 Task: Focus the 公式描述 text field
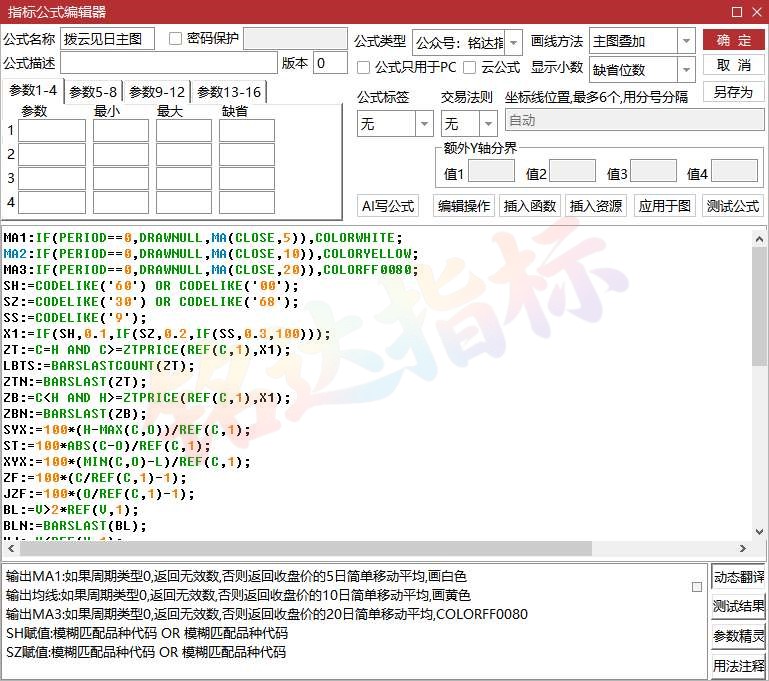pyautogui.click(x=169, y=63)
